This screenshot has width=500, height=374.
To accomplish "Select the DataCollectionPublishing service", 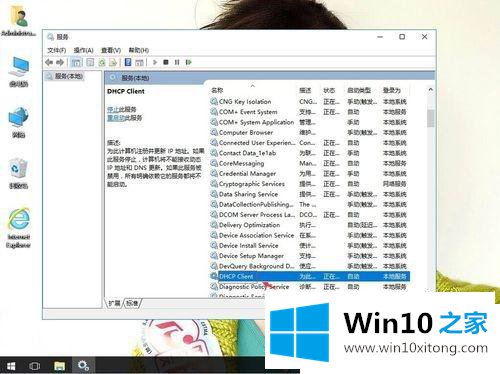I will 309,205.
